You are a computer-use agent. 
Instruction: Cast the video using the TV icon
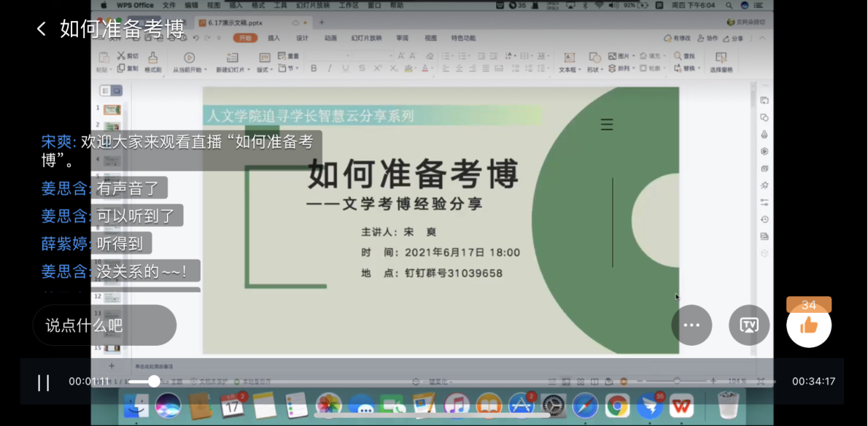pos(749,325)
